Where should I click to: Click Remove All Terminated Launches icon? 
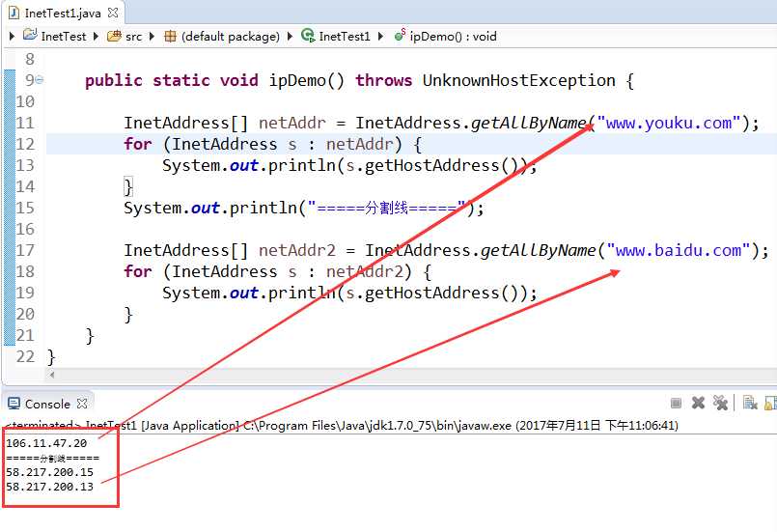[720, 403]
